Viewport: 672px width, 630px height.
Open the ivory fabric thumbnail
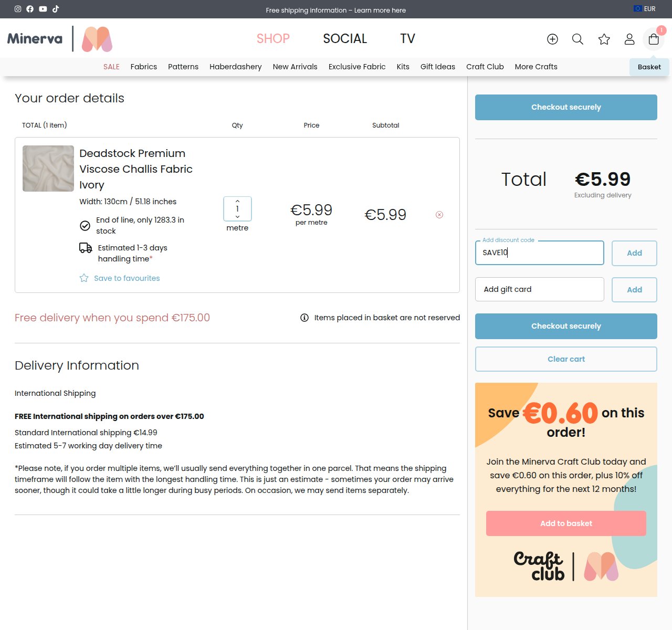click(48, 169)
